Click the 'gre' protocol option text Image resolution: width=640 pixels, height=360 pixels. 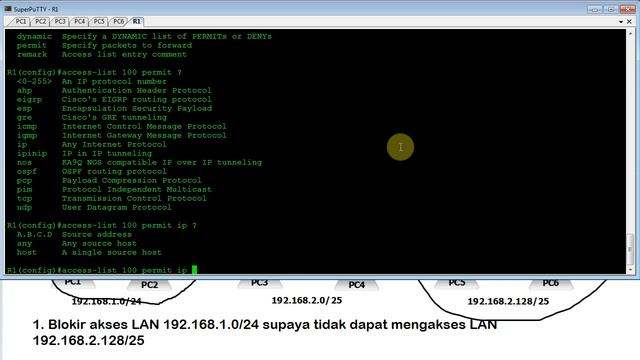(x=24, y=118)
